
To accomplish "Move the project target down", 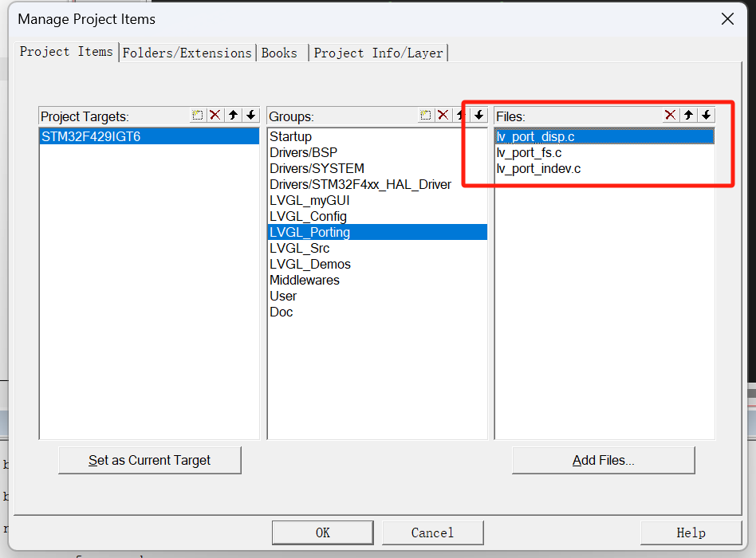I will (x=250, y=116).
